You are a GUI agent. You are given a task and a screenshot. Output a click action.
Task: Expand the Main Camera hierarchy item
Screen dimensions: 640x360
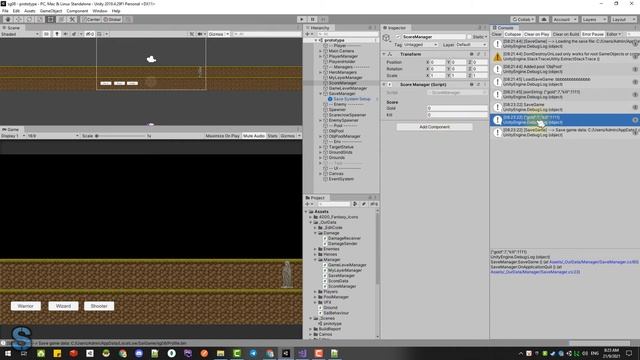click(321, 51)
